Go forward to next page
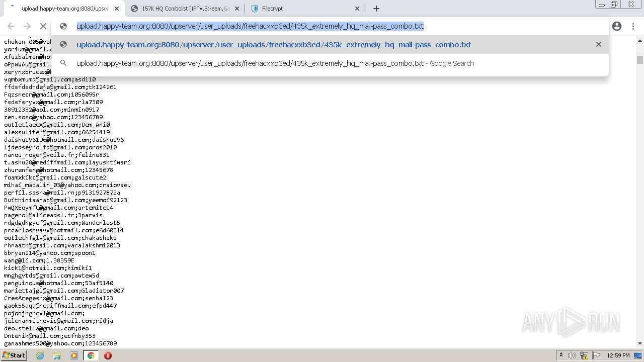The width and height of the screenshot is (644, 362). click(27, 26)
